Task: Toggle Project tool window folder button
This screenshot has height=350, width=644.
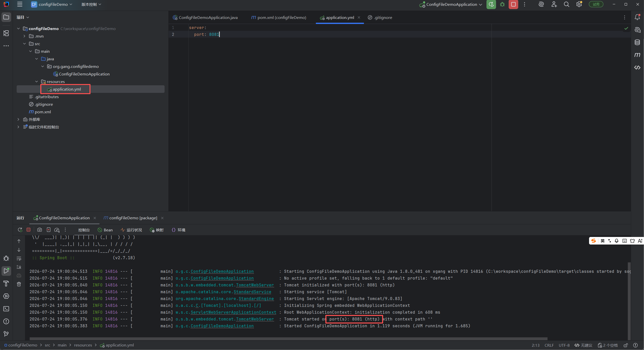Action: tap(6, 17)
